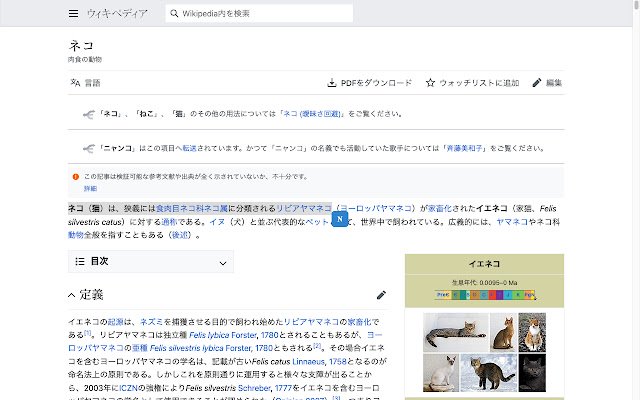
Task: Click the magnifier search icon
Action: (174, 13)
